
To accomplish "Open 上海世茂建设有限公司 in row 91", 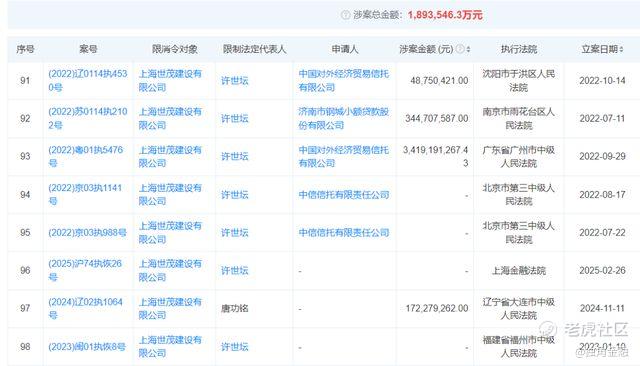I will coord(170,80).
